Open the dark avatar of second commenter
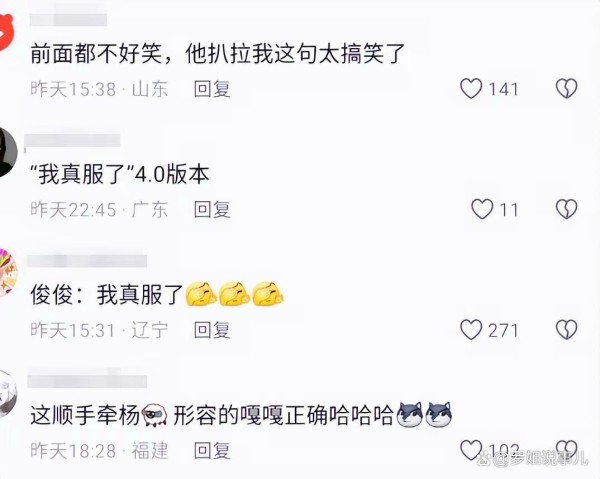The height and width of the screenshot is (479, 600). click(8, 152)
